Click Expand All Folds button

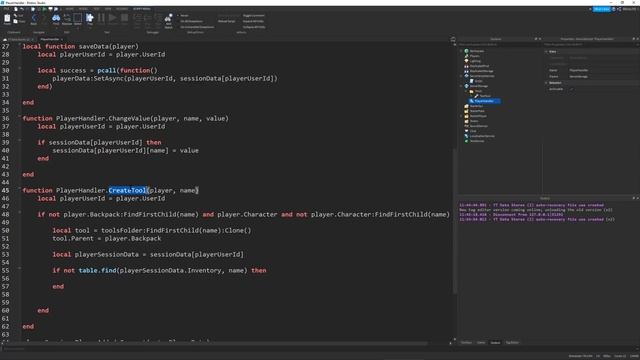point(253,21)
